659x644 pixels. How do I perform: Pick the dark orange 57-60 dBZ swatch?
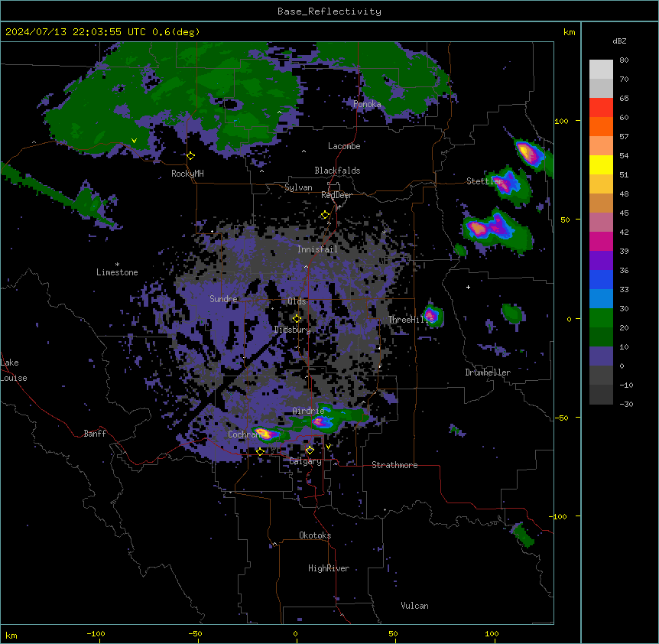(x=601, y=126)
